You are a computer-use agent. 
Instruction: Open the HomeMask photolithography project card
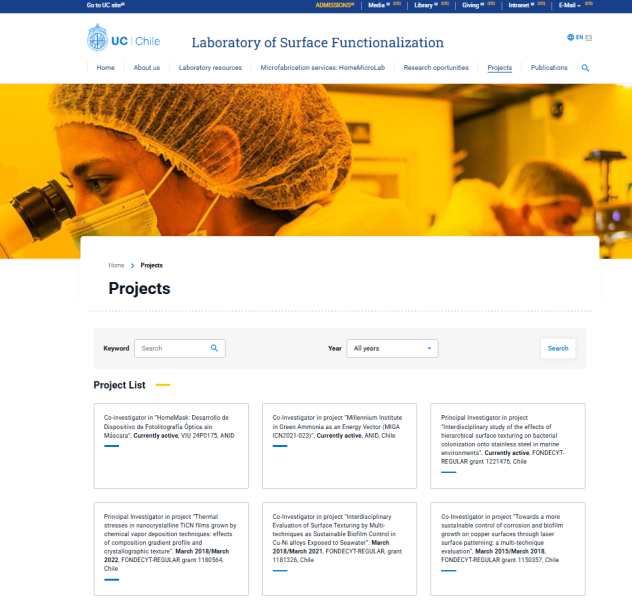pyautogui.click(x=171, y=446)
